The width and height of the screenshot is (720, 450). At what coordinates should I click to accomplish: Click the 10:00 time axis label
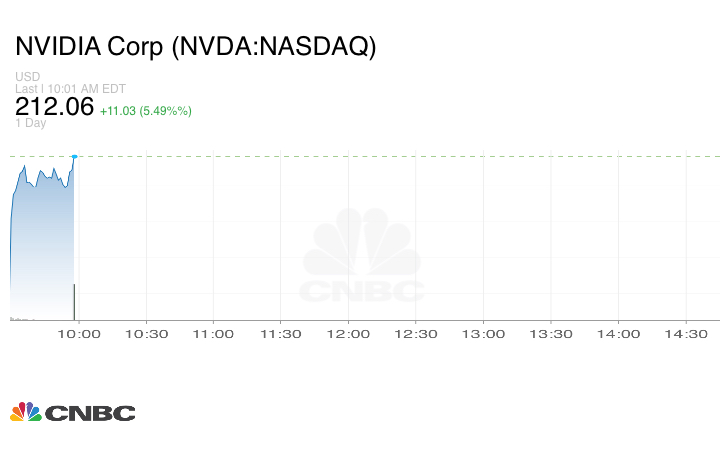[x=78, y=334]
